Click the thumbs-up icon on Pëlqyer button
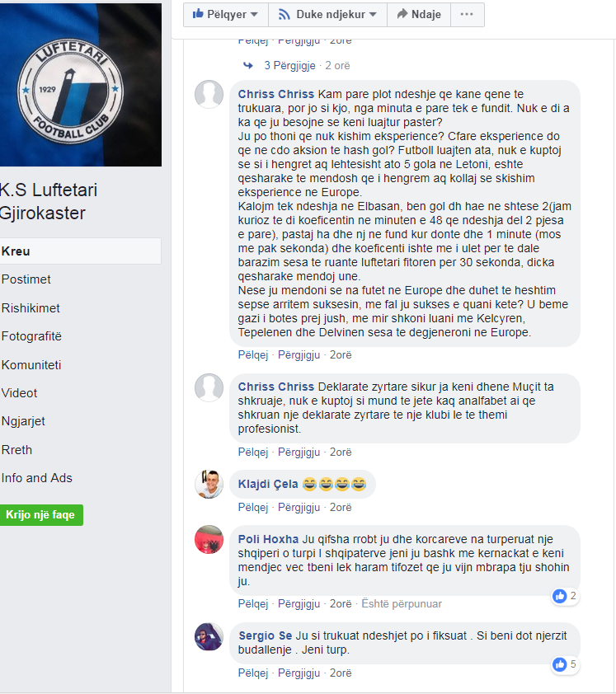Viewport: 616px width, 694px height. [x=198, y=14]
